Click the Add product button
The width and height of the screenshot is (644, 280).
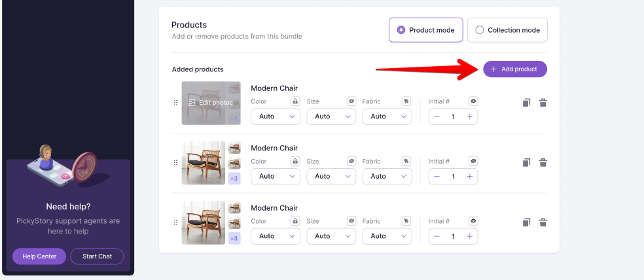coord(515,69)
